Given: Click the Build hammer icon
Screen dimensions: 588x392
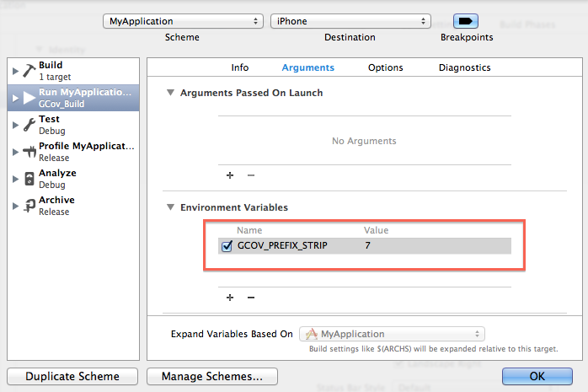Looking at the screenshot, I should (x=29, y=70).
